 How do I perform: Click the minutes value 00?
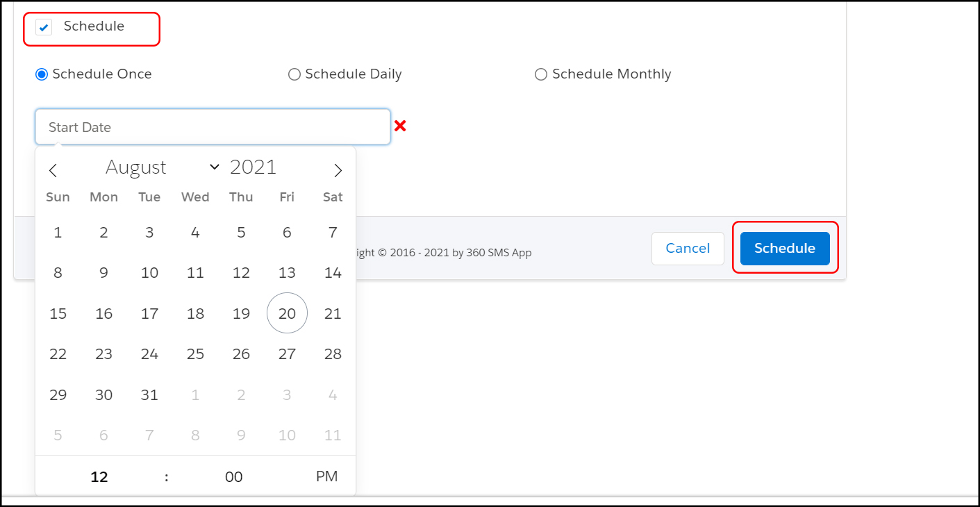[x=234, y=477]
